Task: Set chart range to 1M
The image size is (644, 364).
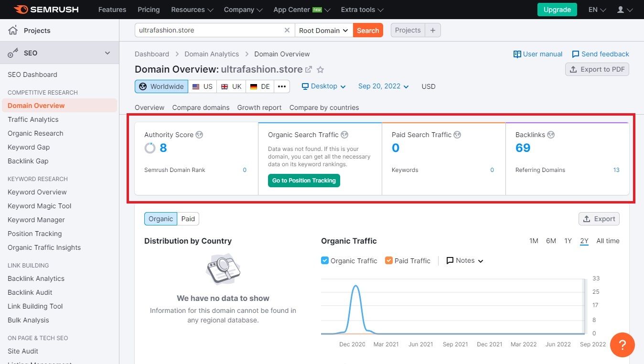Action: (534, 241)
